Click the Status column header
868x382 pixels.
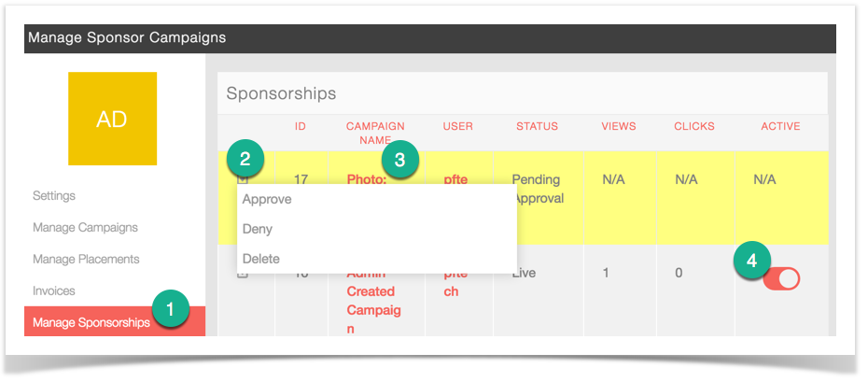(537, 126)
